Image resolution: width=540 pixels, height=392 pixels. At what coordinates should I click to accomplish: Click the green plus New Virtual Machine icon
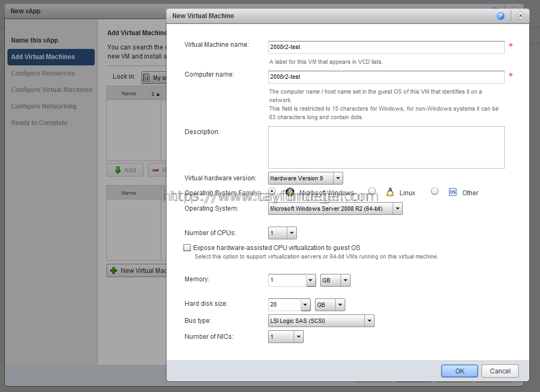(114, 271)
